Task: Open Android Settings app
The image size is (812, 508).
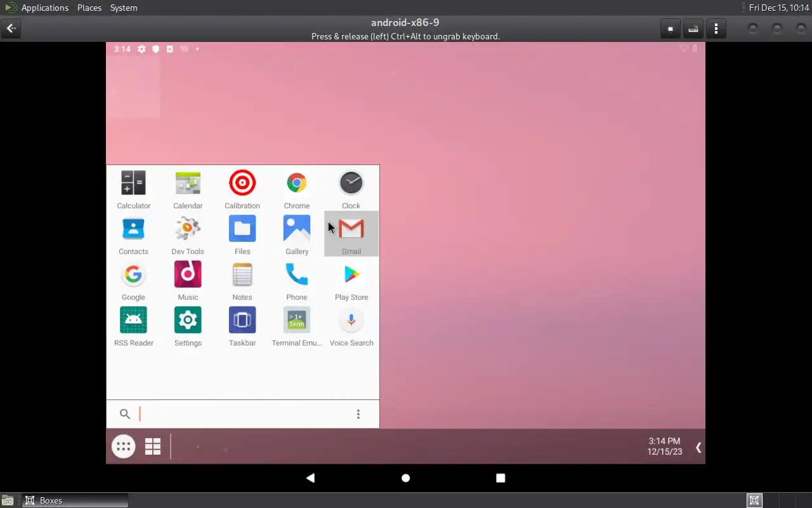Action: (x=188, y=326)
